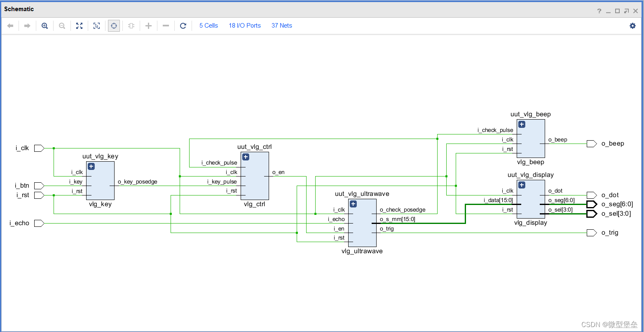
Task: Regenerate the schematic layout
Action: coord(183,26)
